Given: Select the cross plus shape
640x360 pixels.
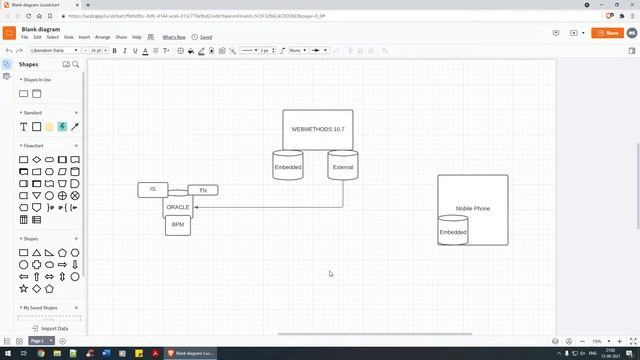Looking at the screenshot, I should [37, 265].
